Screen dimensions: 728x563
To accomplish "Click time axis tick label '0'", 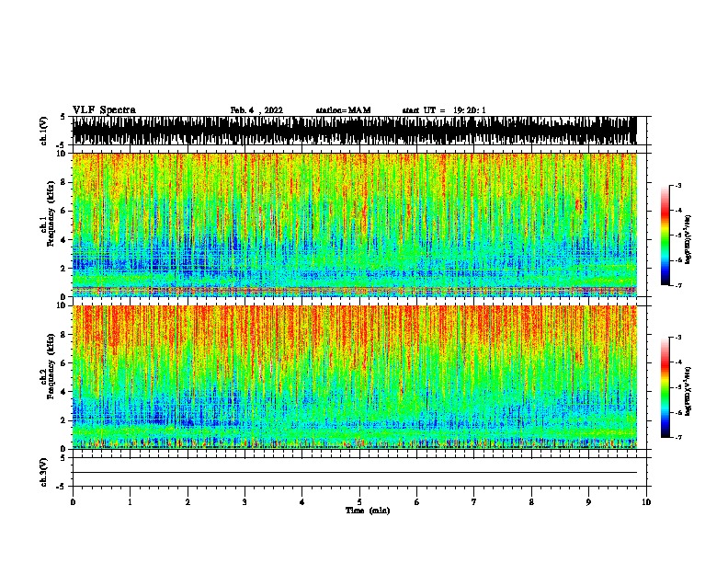I will point(73,502).
